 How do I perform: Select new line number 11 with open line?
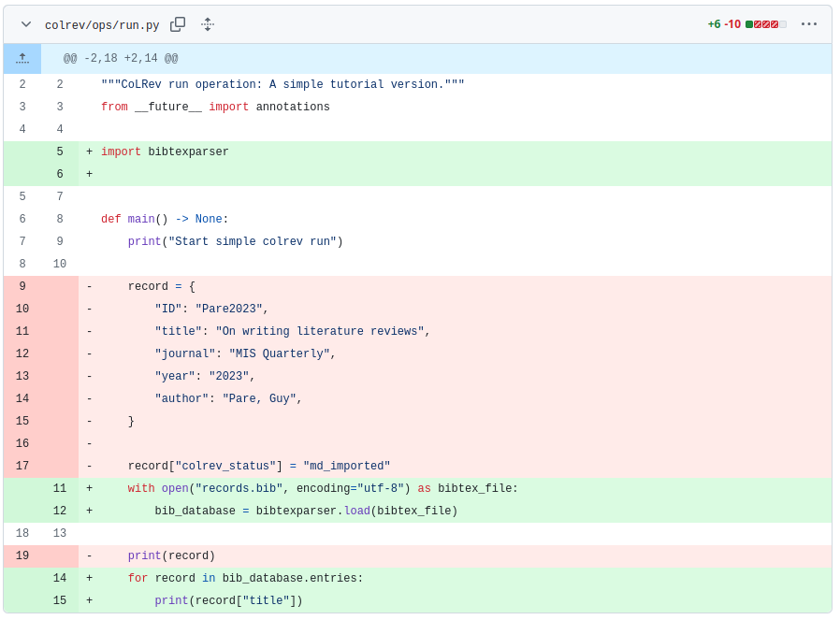(60, 489)
